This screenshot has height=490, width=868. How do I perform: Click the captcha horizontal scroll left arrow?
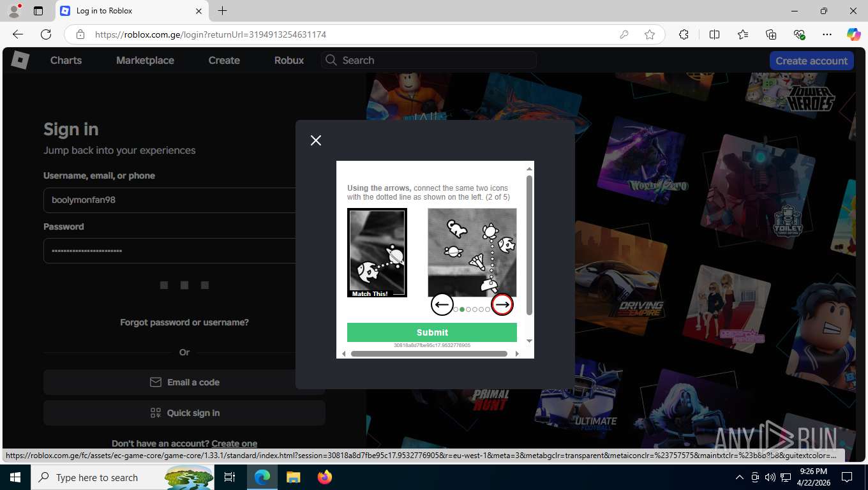click(344, 353)
